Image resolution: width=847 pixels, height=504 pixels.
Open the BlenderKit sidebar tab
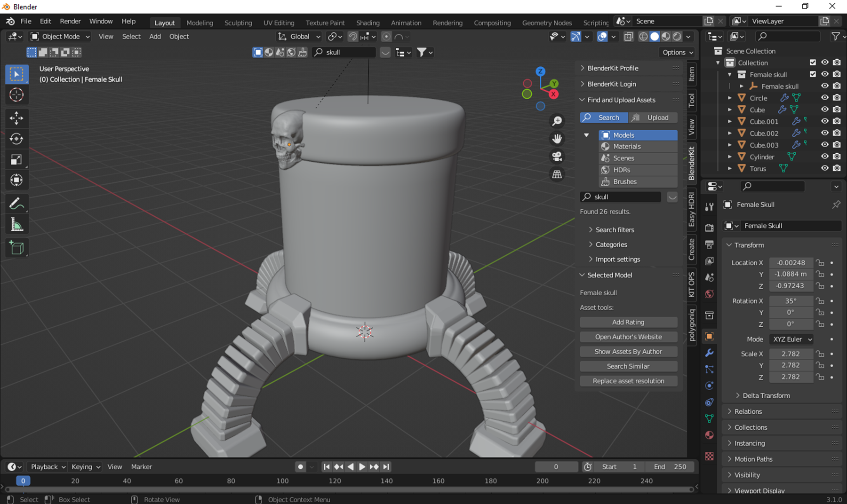pyautogui.click(x=692, y=163)
